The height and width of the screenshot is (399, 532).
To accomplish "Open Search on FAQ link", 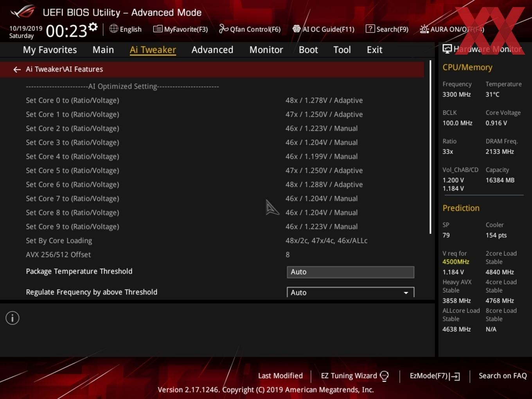I will point(503,376).
